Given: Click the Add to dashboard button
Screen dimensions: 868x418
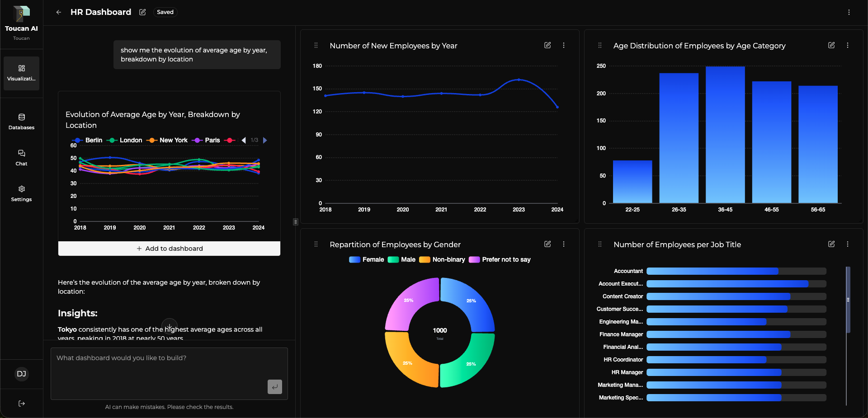Looking at the screenshot, I should point(169,249).
